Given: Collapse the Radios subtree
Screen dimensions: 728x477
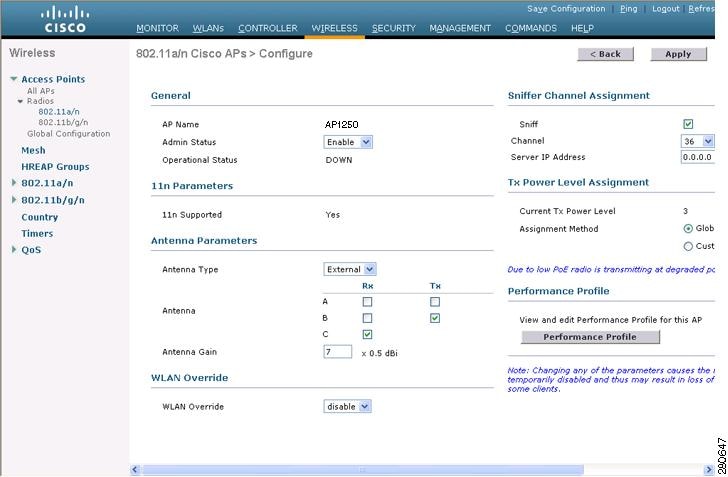Looking at the screenshot, I should coord(20,101).
